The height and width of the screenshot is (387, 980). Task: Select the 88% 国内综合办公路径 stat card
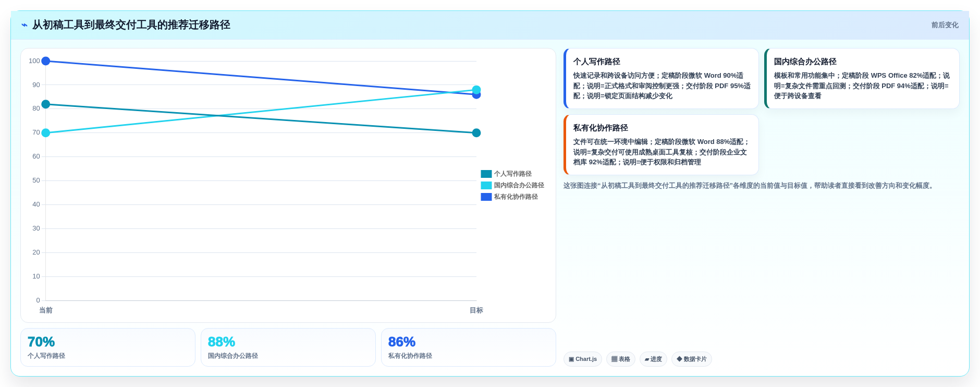click(288, 347)
